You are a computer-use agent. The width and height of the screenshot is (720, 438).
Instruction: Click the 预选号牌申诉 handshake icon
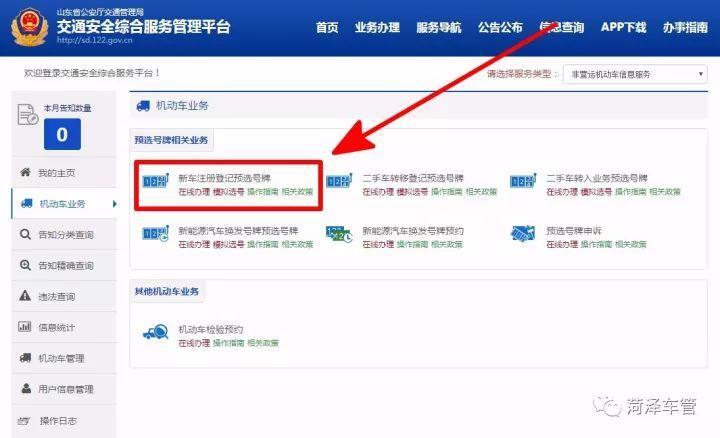pos(523,236)
